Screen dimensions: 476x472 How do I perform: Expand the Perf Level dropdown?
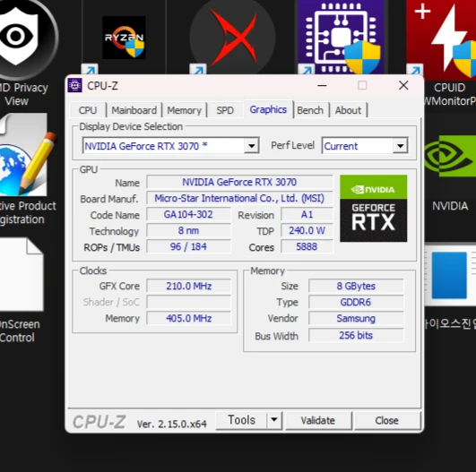[400, 146]
